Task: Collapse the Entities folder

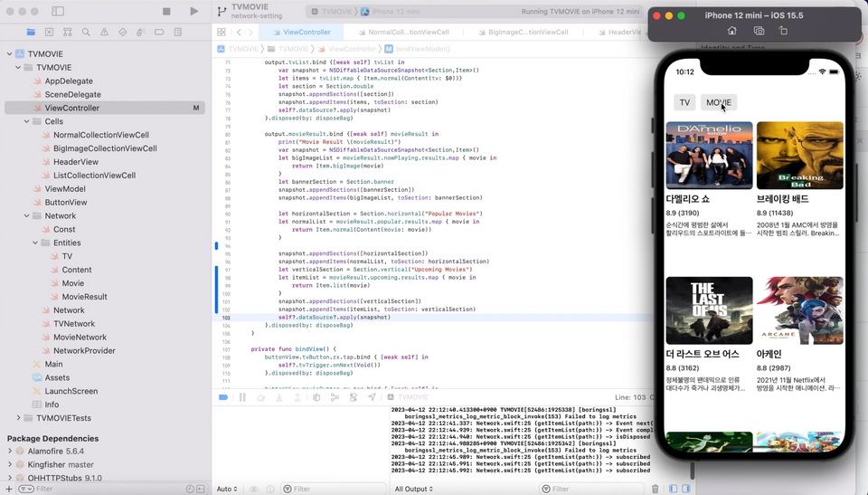Action: [35, 243]
